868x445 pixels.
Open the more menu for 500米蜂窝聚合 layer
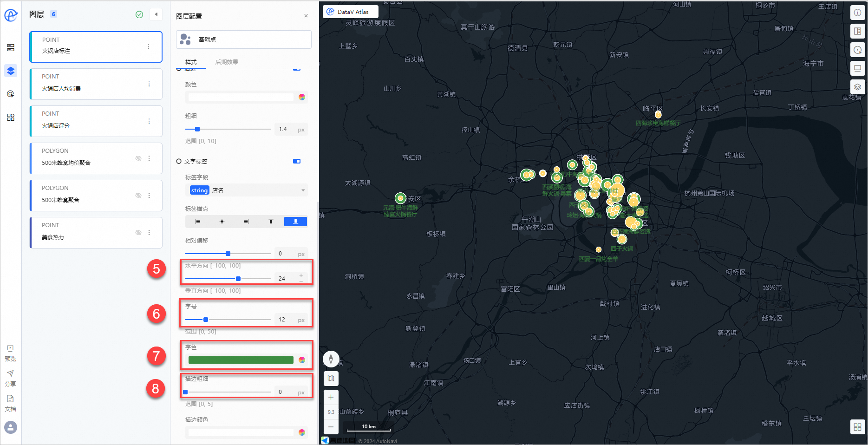[149, 196]
